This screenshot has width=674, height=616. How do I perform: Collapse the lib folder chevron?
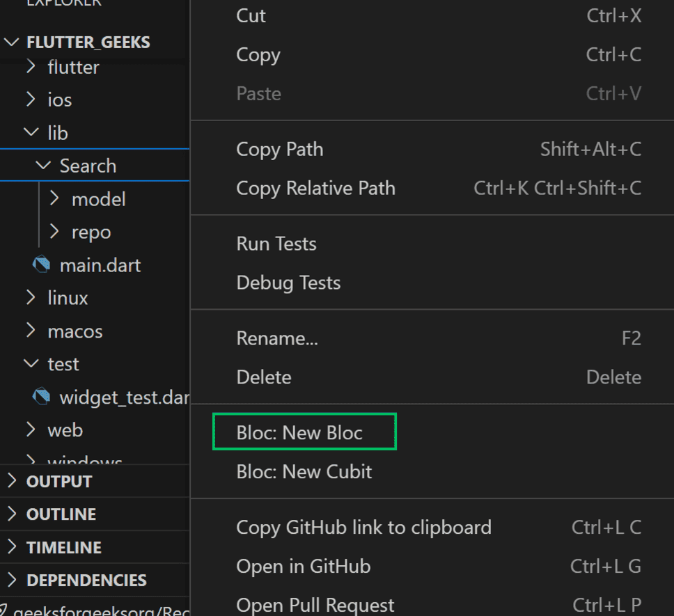pos(31,133)
